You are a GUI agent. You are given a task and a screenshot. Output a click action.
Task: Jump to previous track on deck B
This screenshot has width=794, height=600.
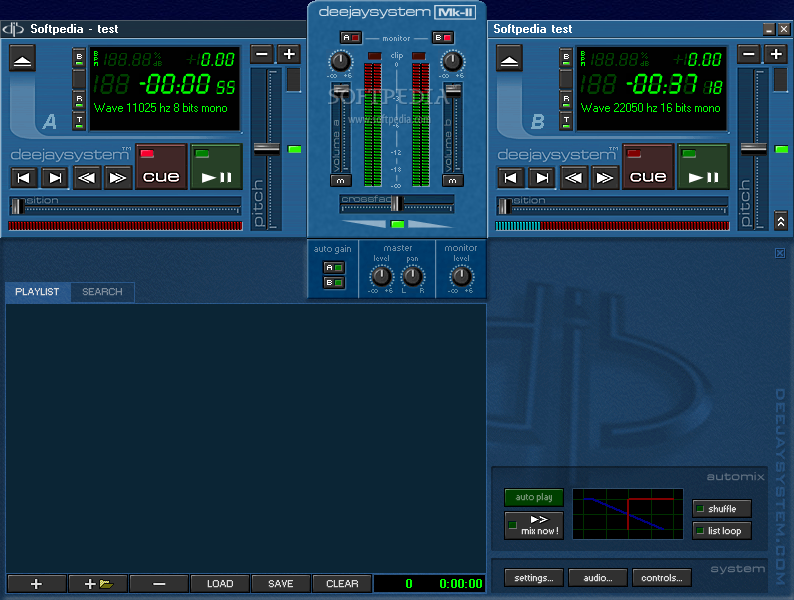(x=510, y=178)
